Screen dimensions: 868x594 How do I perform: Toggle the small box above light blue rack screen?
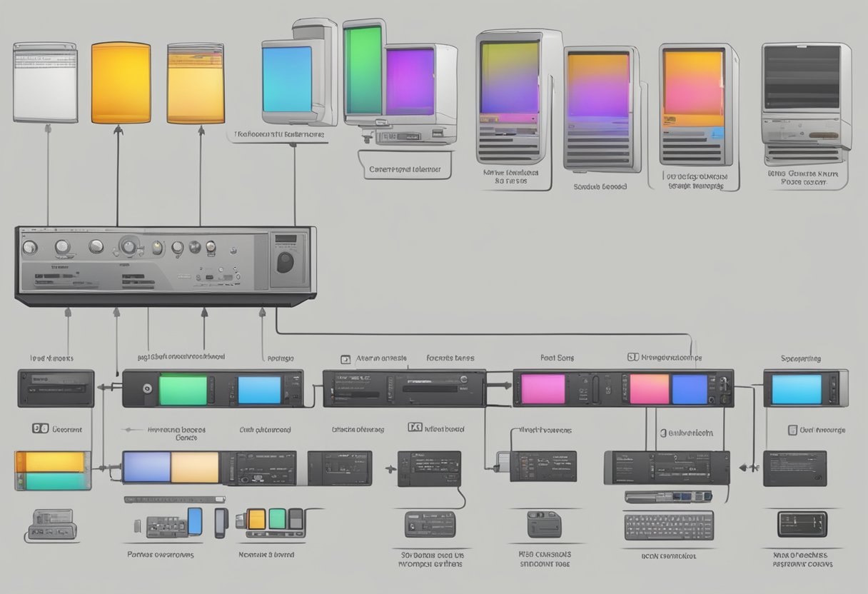point(792,430)
